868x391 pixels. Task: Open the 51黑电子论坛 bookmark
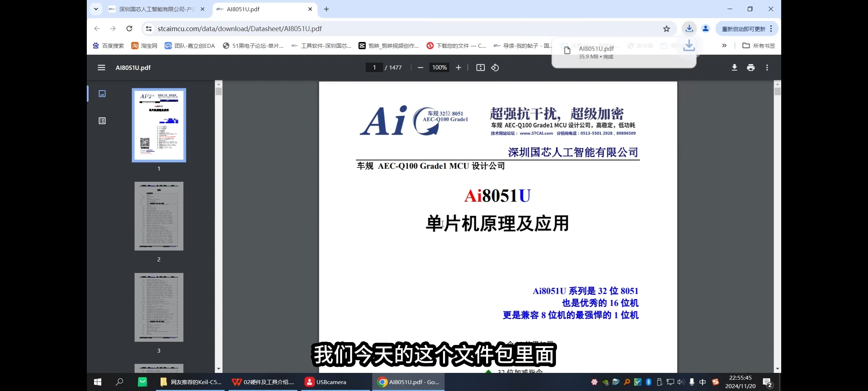point(254,46)
